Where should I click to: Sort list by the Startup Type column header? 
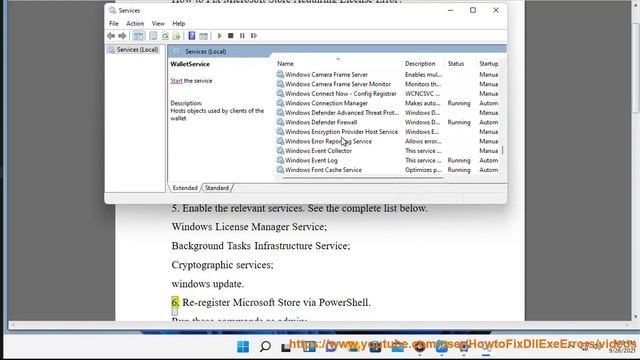point(488,64)
